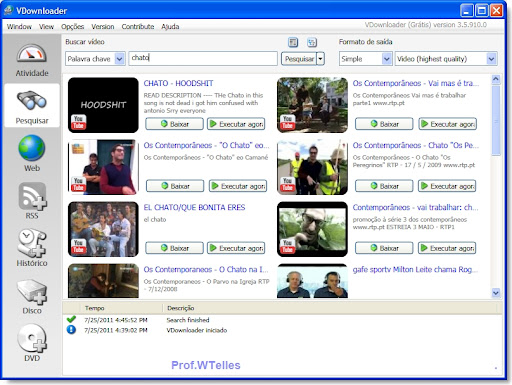
Task: Open the DVD burning section
Action: [32, 343]
